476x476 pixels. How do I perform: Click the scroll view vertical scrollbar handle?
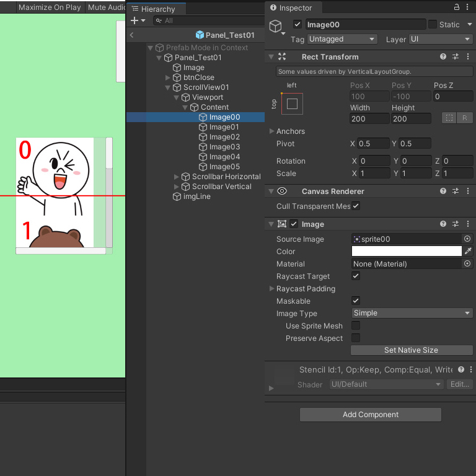coord(109,152)
